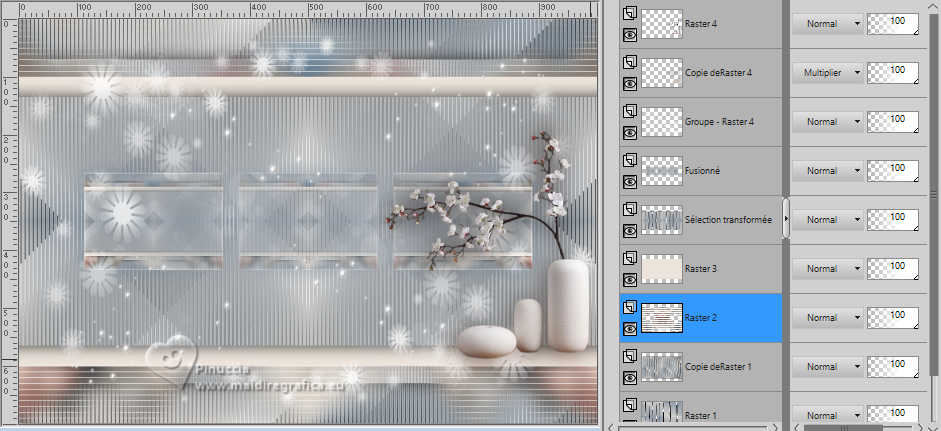Click the opacity field of Sélection transformée
This screenshot has width=941, height=431.
click(x=893, y=220)
